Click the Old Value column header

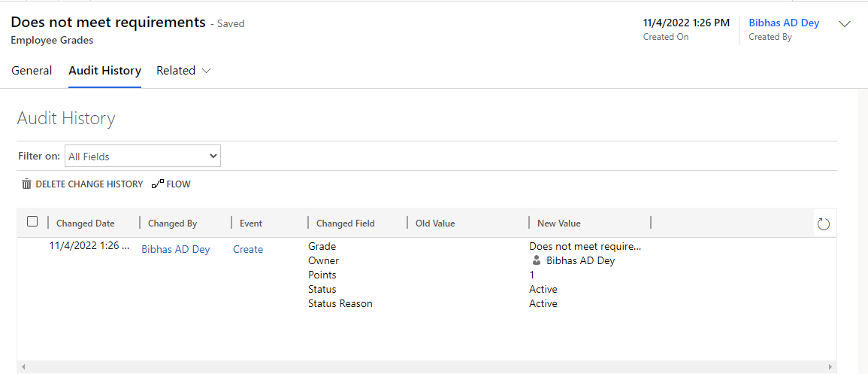pyautogui.click(x=435, y=223)
